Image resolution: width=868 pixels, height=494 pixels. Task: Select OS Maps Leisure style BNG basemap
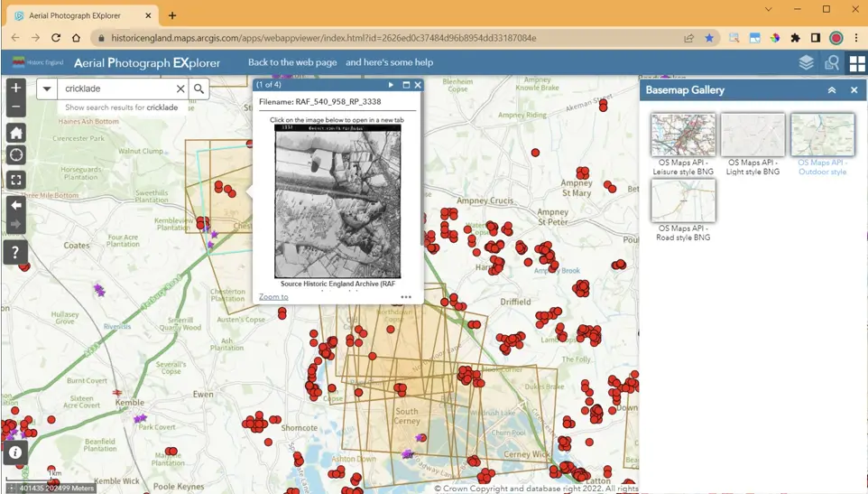coord(683,144)
